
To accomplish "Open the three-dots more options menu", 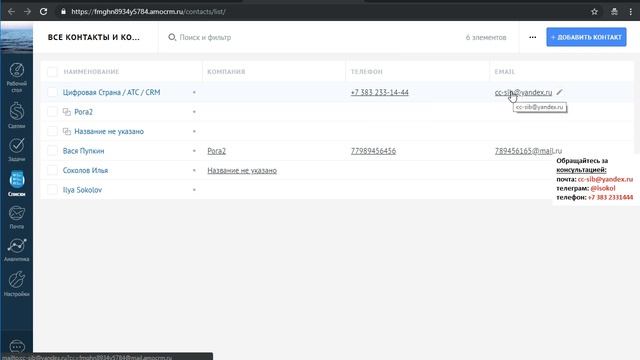I will (533, 37).
